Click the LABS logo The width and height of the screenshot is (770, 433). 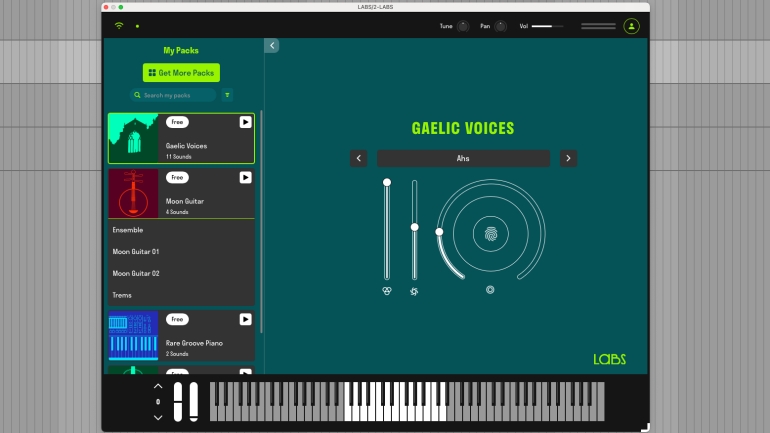609,359
